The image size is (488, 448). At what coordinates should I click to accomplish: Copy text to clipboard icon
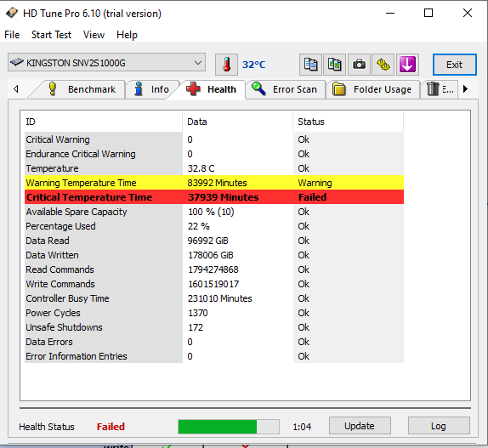click(310, 65)
